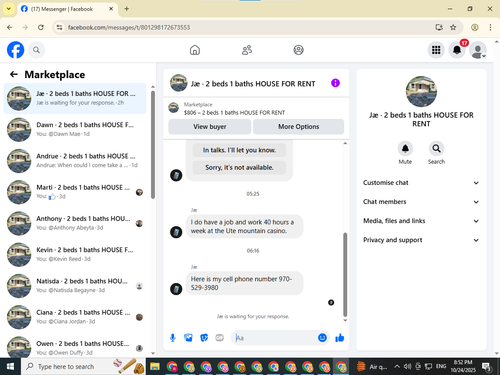Screen dimensions: 500x375
Task: Click the Facebook logo icon
Action: [16, 50]
